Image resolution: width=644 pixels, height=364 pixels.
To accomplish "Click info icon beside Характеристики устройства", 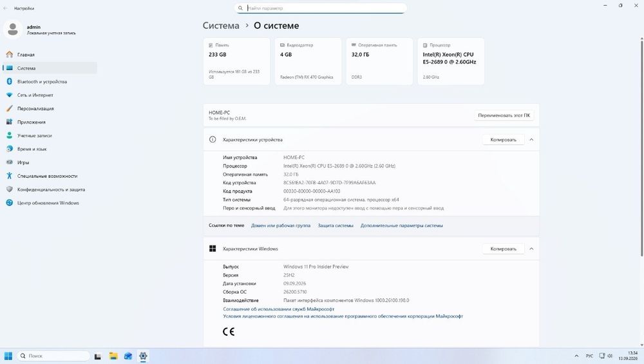I will coord(213,140).
